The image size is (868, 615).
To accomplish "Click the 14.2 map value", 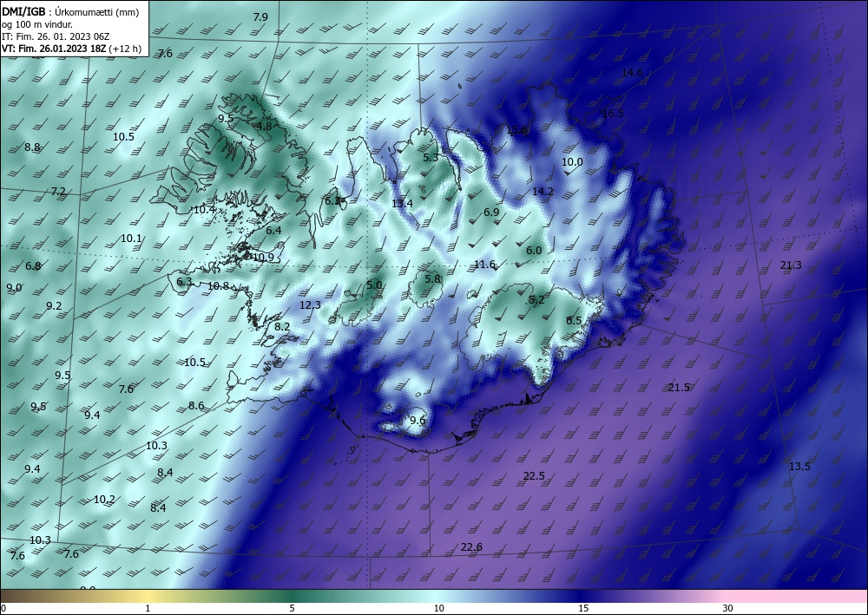I will [542, 192].
